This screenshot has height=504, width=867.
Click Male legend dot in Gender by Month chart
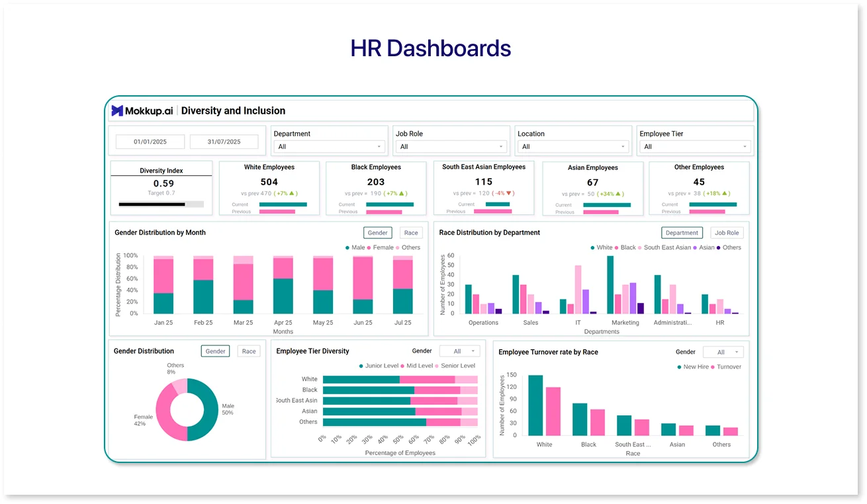point(347,247)
